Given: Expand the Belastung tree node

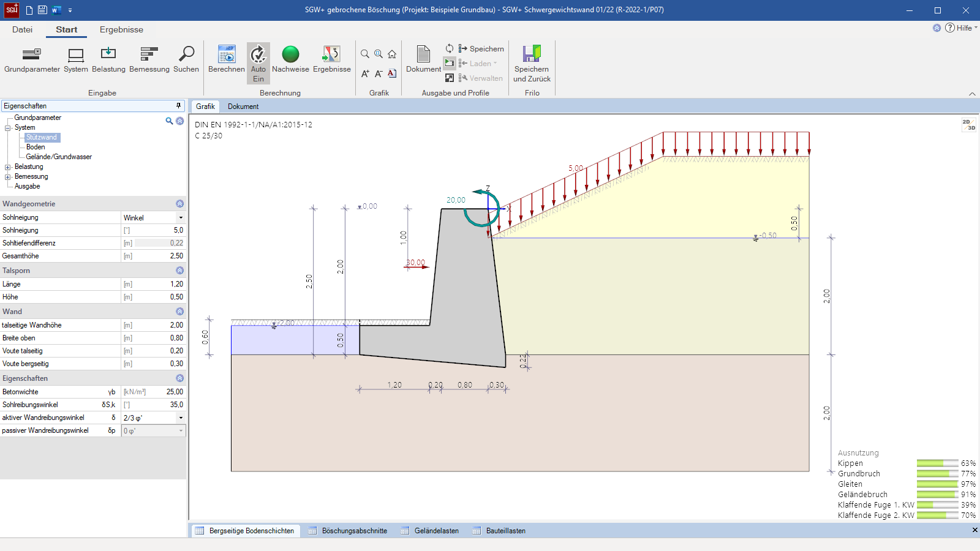Looking at the screenshot, I should tap(8, 167).
